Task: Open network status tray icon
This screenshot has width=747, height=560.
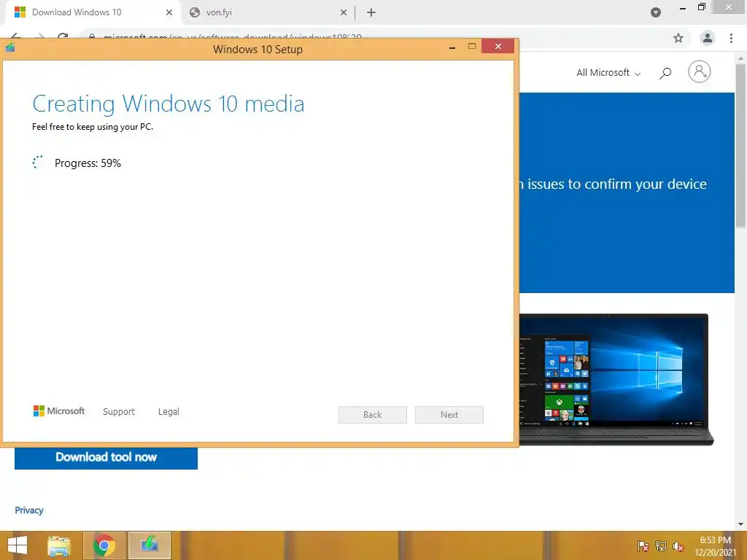Action: [661, 546]
